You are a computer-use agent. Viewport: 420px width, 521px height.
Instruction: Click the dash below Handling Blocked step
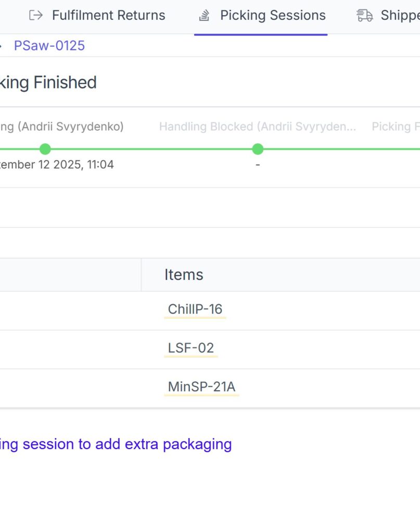(x=258, y=165)
